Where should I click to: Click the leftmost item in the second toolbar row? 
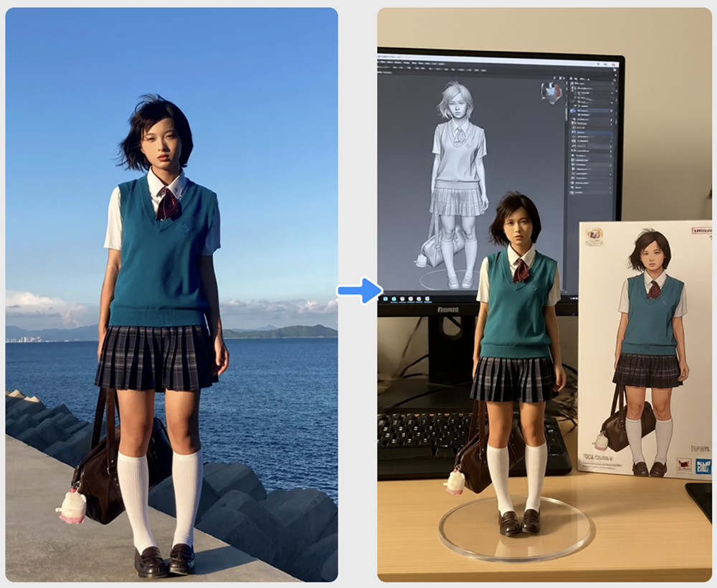tap(383, 72)
